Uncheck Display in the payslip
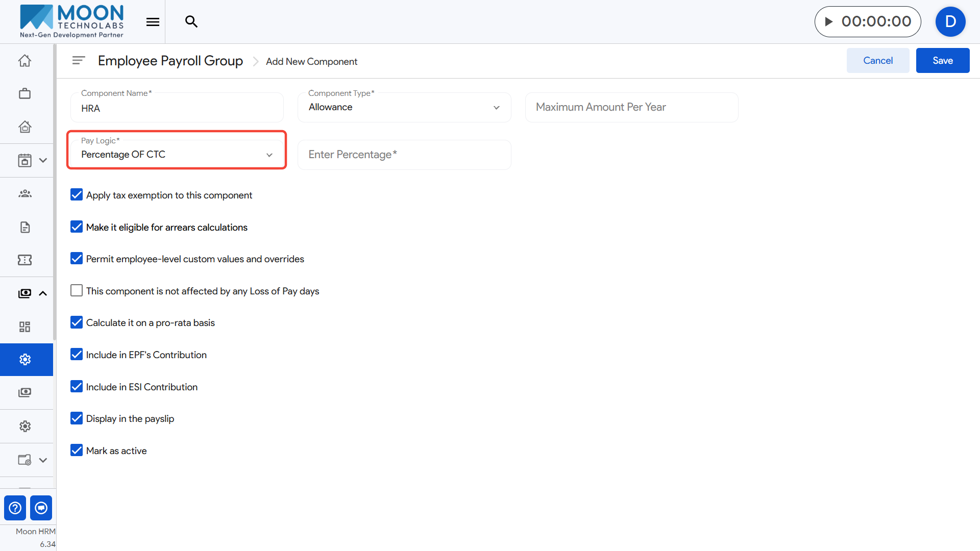 click(x=77, y=418)
